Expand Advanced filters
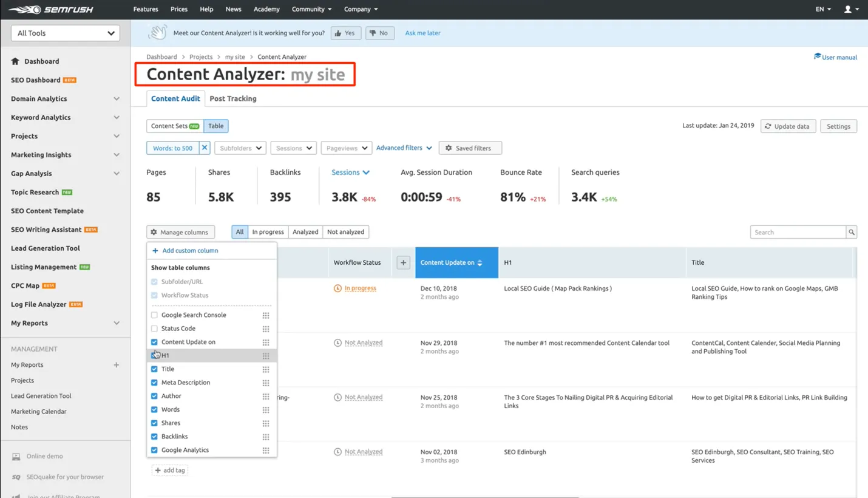Viewport: 868px width, 498px height. tap(404, 148)
